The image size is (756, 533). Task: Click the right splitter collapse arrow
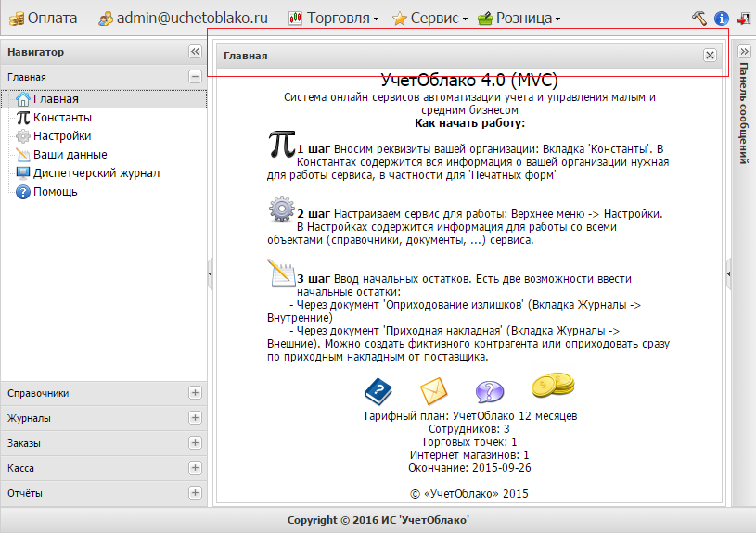coord(728,273)
